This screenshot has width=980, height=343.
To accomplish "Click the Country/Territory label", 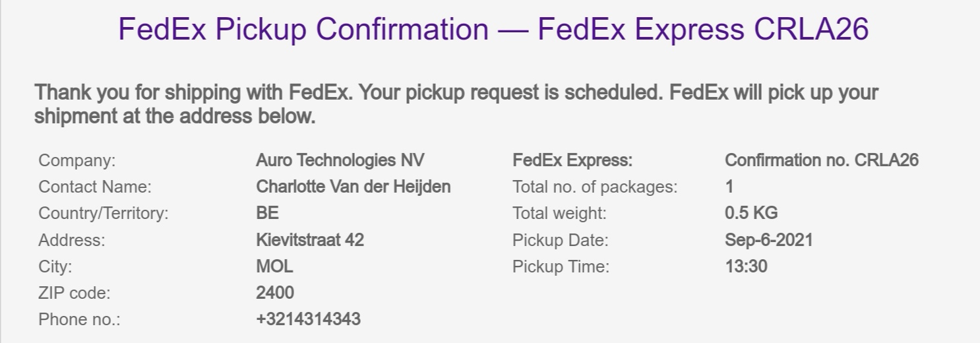I will pos(104,214).
